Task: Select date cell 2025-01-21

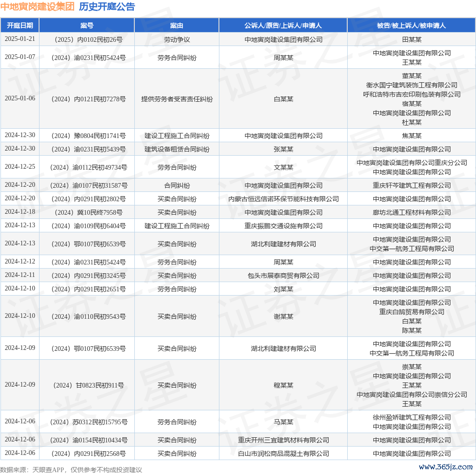Action: click(x=20, y=39)
